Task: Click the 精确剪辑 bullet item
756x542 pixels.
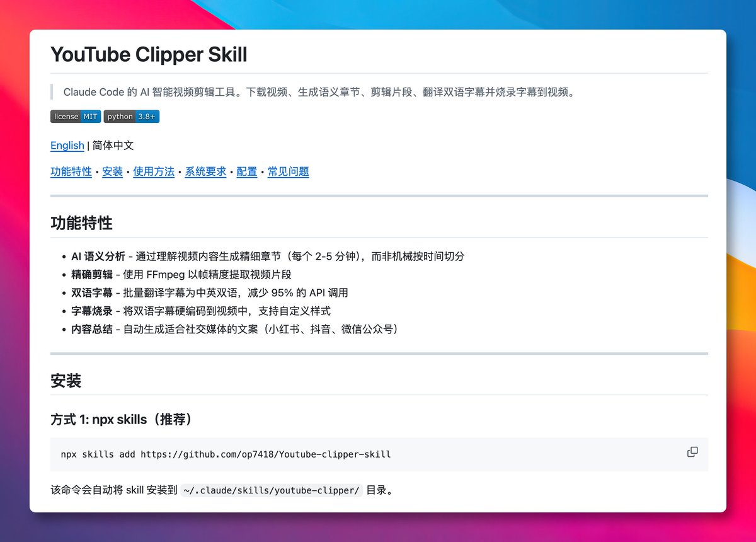Action: tap(181, 275)
